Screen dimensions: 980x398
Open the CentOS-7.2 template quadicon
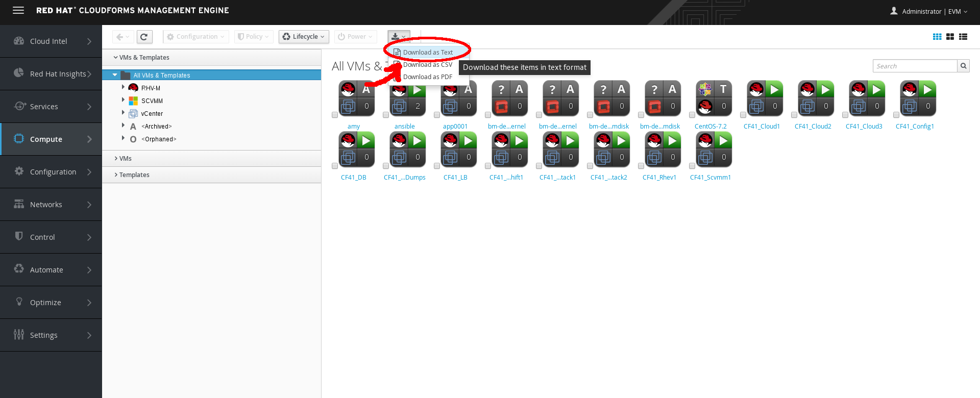(x=714, y=98)
